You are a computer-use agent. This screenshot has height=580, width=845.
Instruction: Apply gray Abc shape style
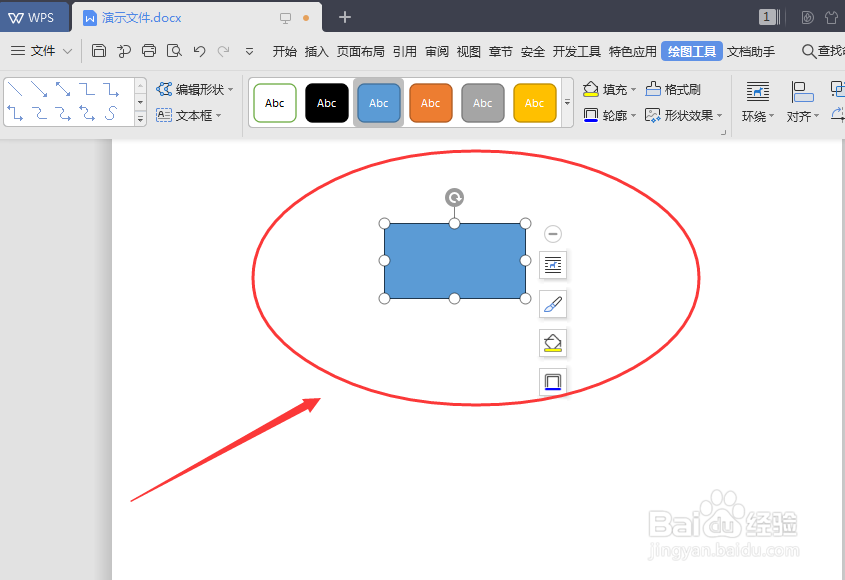click(483, 103)
